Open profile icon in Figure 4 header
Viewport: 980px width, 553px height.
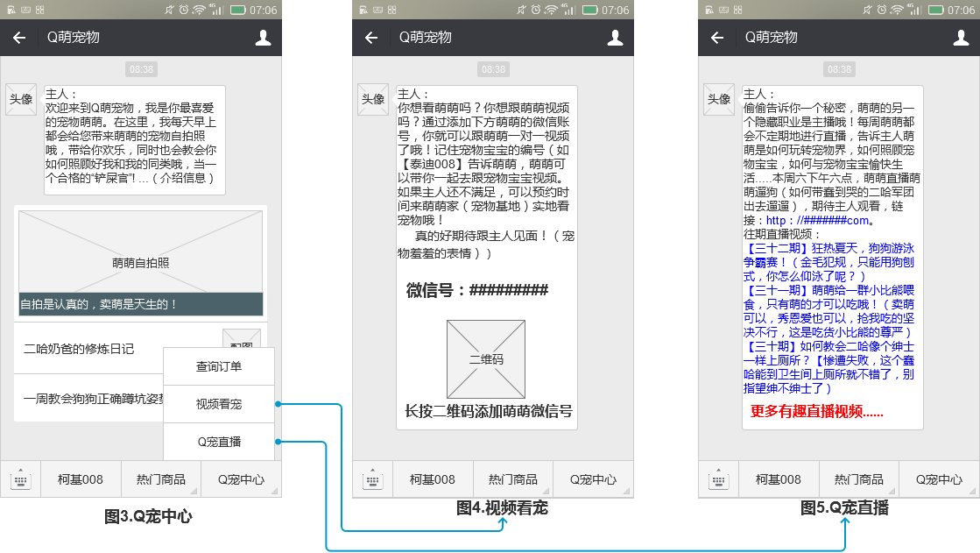(x=615, y=38)
